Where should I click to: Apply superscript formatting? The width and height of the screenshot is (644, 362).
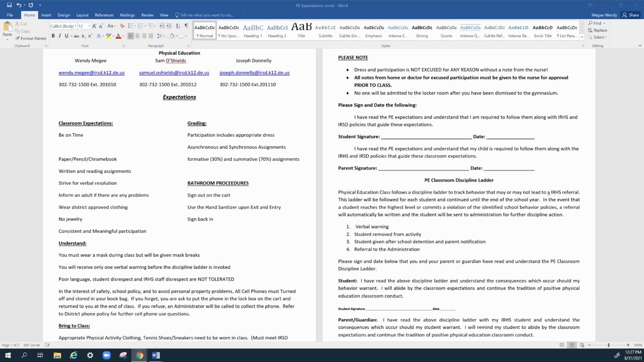click(x=91, y=36)
